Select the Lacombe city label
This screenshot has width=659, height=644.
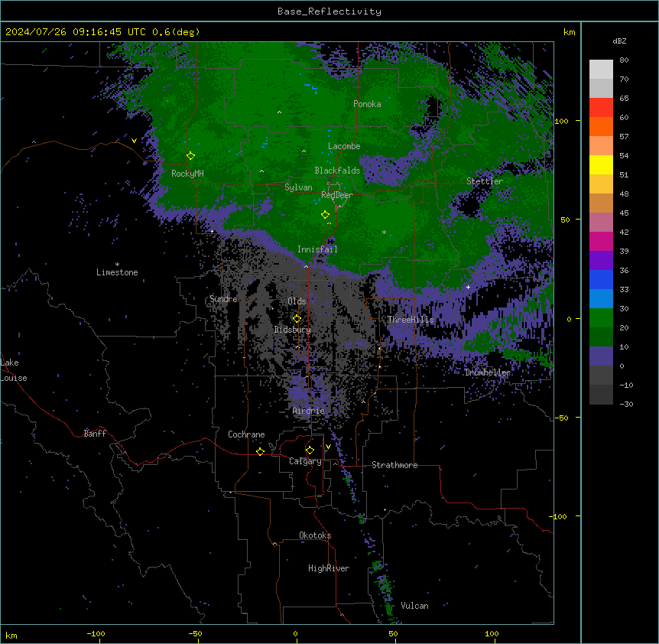pyautogui.click(x=344, y=146)
